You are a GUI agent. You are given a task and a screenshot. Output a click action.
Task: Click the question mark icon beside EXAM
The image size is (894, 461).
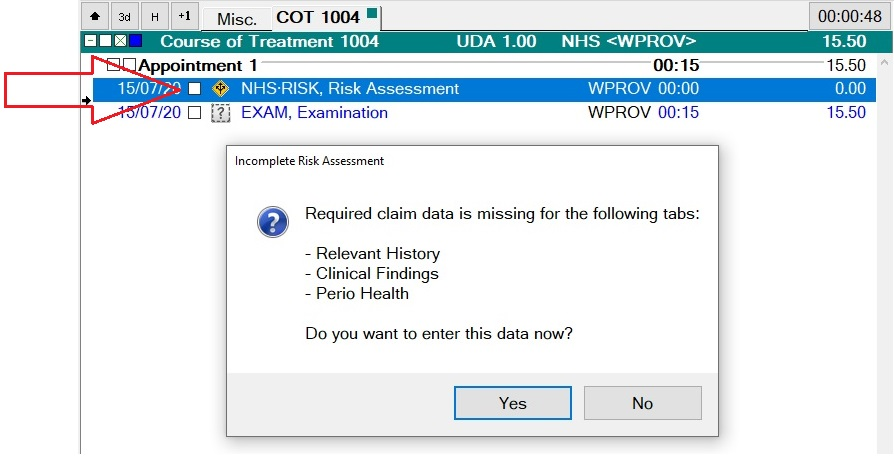(221, 113)
